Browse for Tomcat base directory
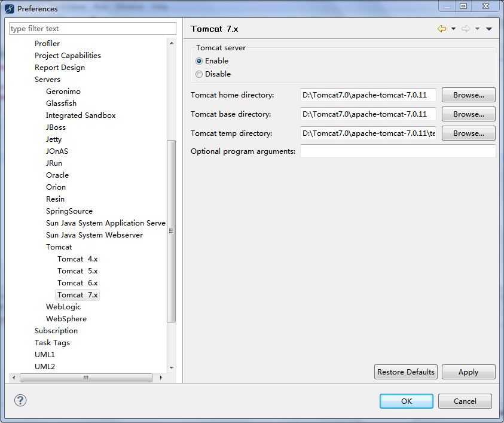 pyautogui.click(x=468, y=114)
